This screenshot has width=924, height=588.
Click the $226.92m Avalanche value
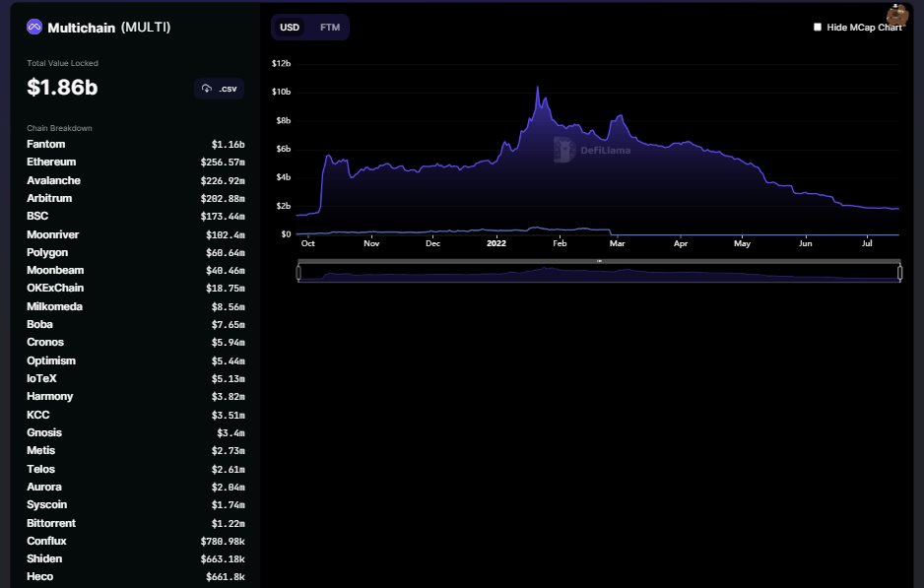tap(223, 180)
